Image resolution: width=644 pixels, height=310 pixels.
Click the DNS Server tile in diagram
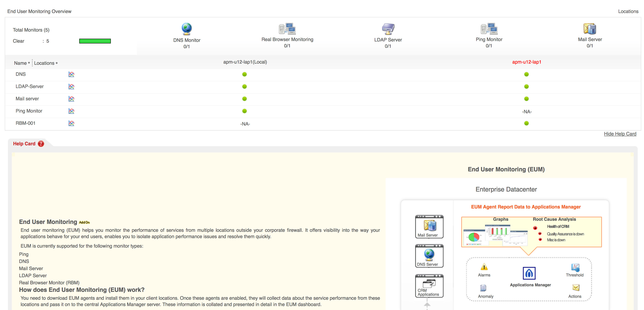coord(429,256)
